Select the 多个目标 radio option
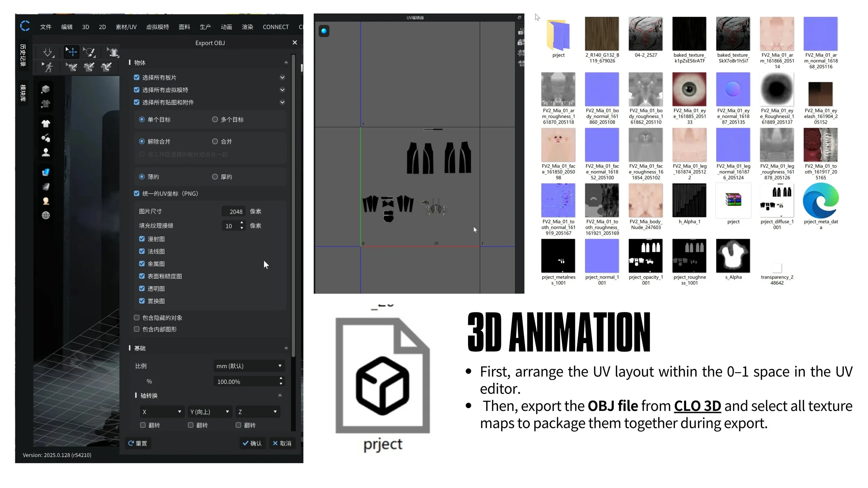The image size is (868, 488). (x=215, y=119)
